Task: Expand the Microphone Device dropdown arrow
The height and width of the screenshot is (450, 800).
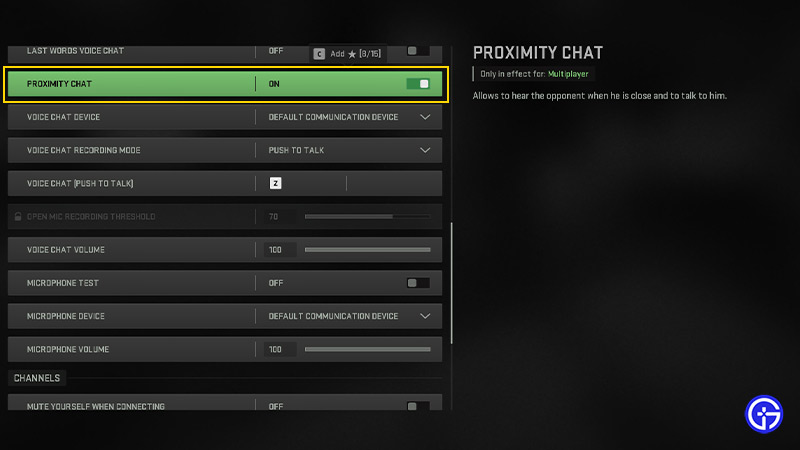Action: (x=424, y=316)
